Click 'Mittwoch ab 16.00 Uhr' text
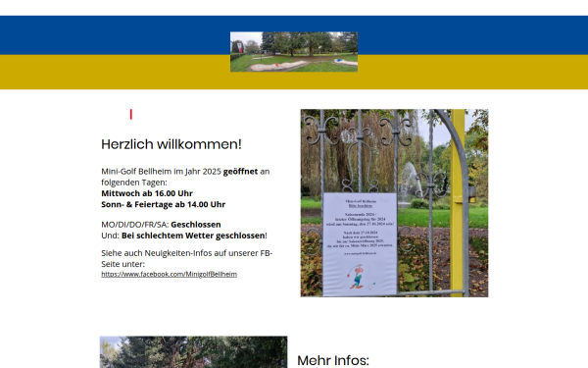This screenshot has width=588, height=368. tap(147, 193)
